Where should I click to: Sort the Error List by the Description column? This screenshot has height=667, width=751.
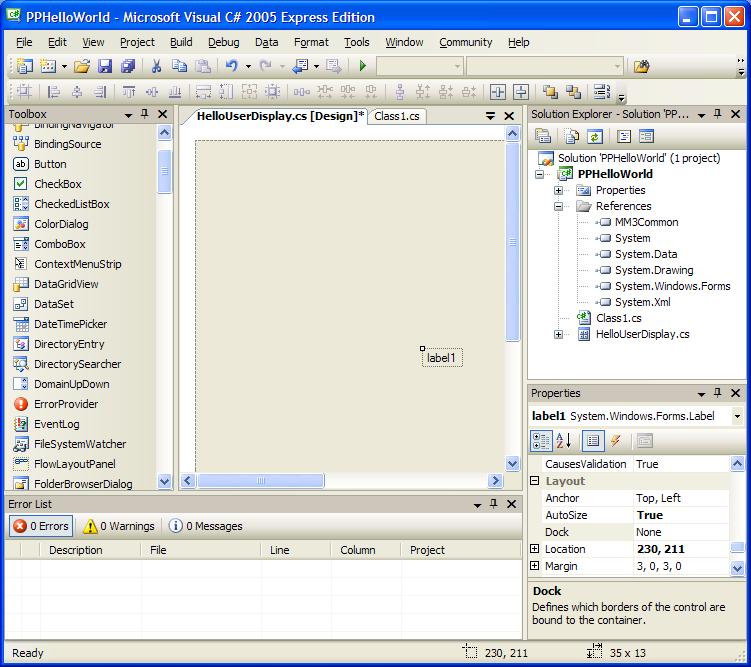tap(91, 550)
